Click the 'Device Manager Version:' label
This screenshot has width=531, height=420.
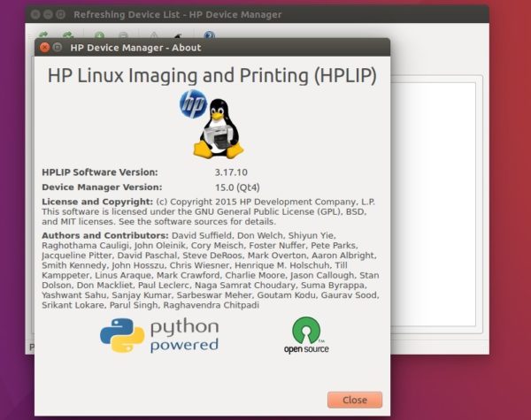point(102,187)
